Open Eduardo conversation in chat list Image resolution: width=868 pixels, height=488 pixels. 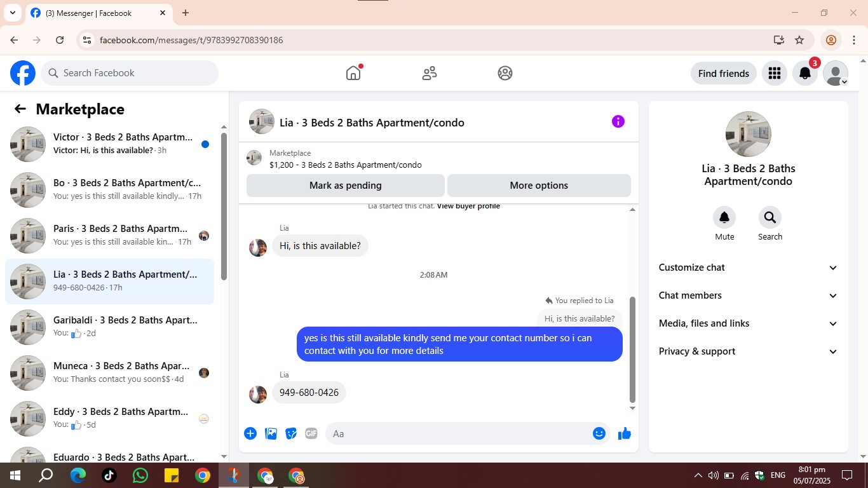click(x=109, y=453)
